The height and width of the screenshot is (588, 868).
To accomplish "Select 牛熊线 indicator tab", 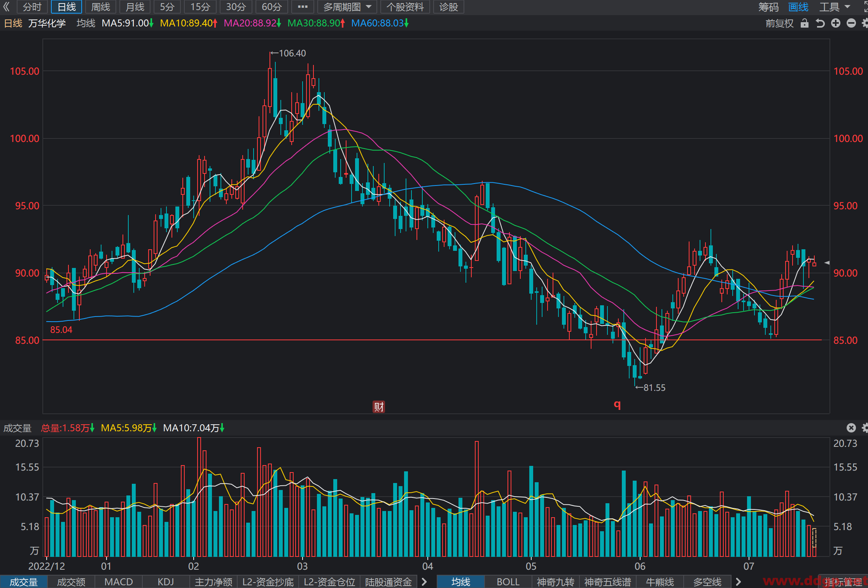I will (660, 582).
